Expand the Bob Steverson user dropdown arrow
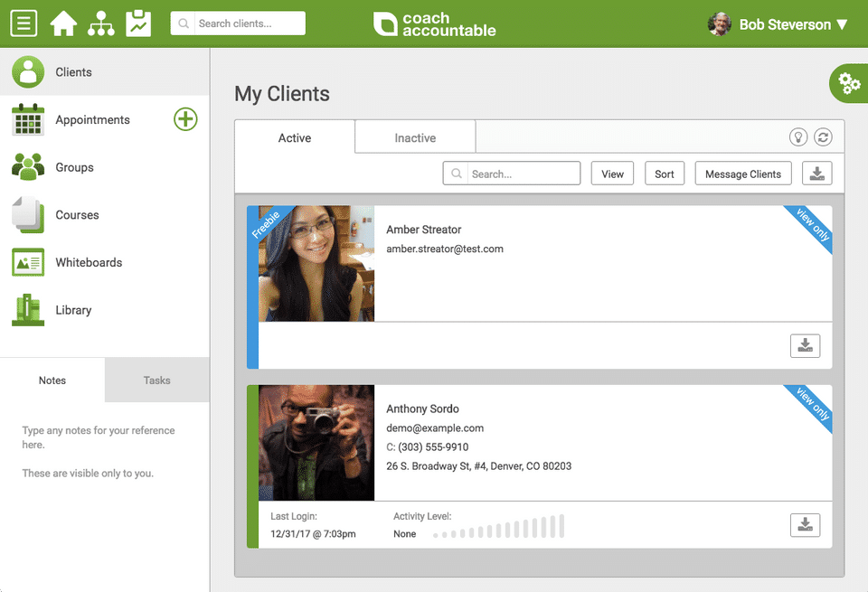 pos(842,24)
